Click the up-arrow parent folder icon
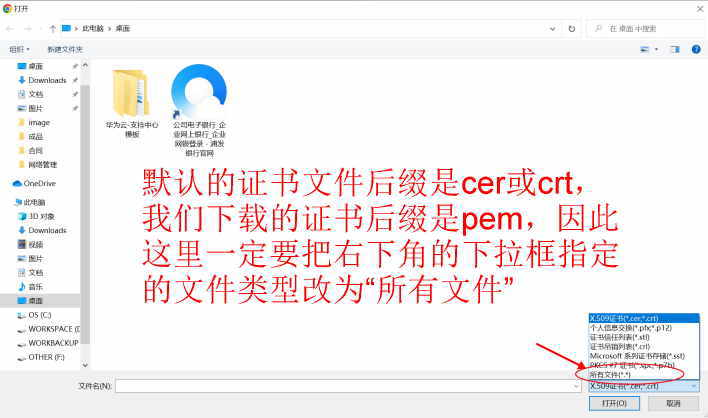The image size is (708, 418). click(52, 29)
